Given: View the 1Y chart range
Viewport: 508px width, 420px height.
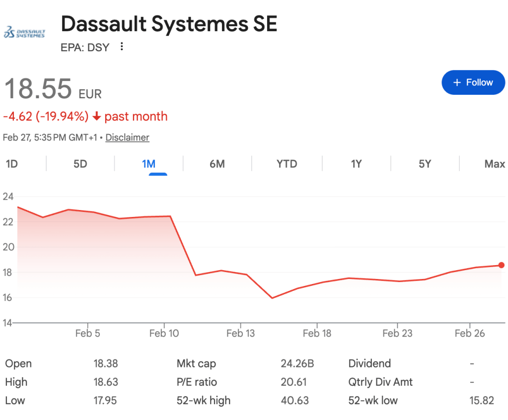Looking at the screenshot, I should (356, 164).
